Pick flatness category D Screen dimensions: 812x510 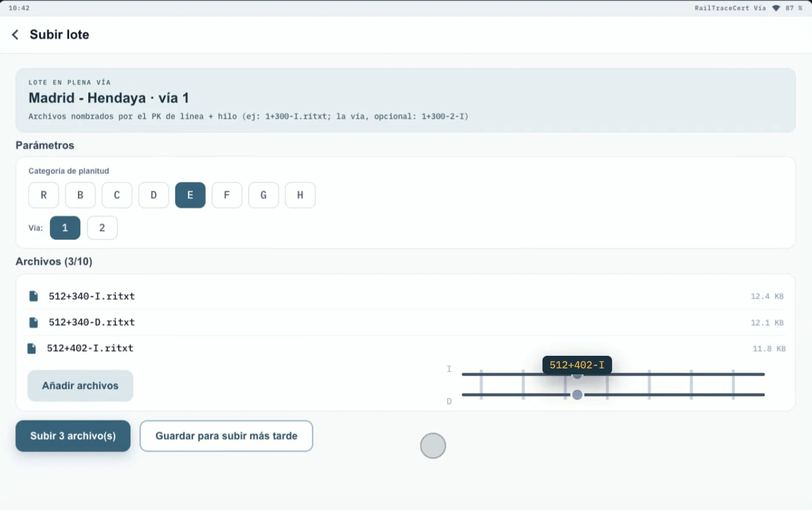point(154,195)
